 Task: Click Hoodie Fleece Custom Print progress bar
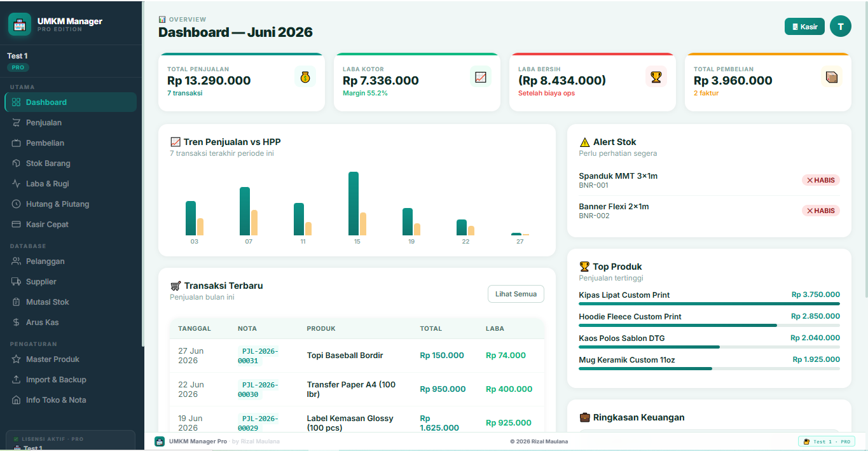(x=709, y=326)
